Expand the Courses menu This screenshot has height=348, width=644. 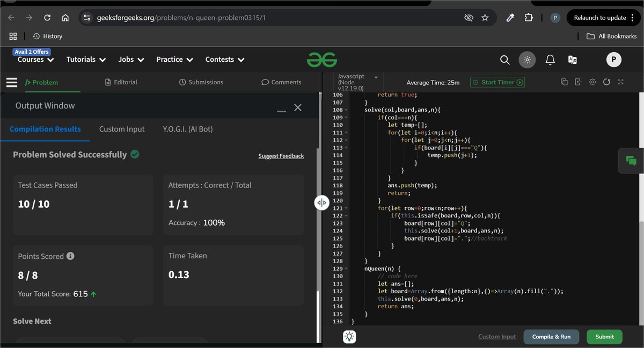(36, 60)
